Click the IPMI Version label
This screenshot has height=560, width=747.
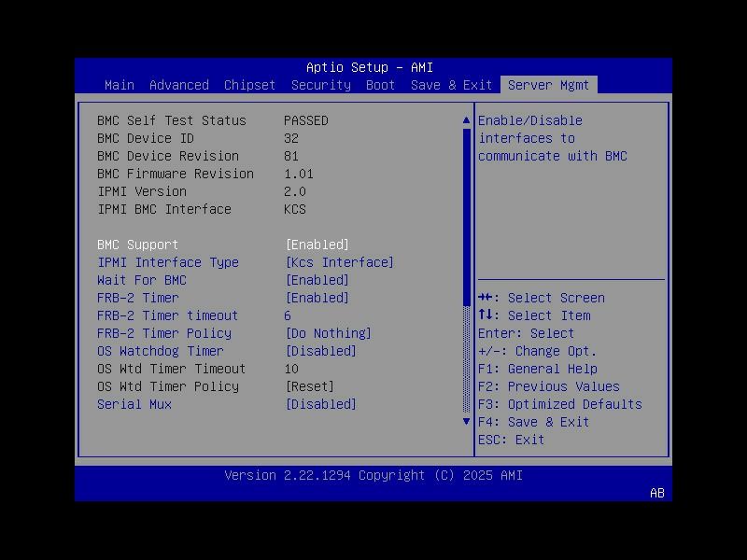[142, 191]
